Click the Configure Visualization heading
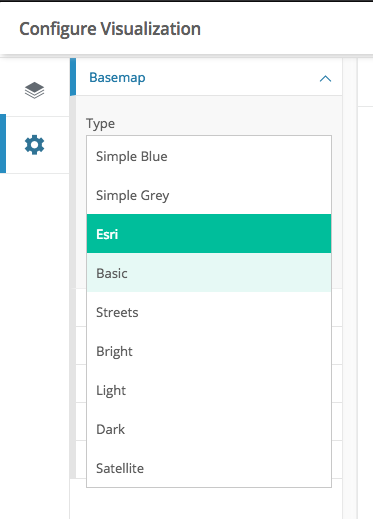 pos(110,29)
